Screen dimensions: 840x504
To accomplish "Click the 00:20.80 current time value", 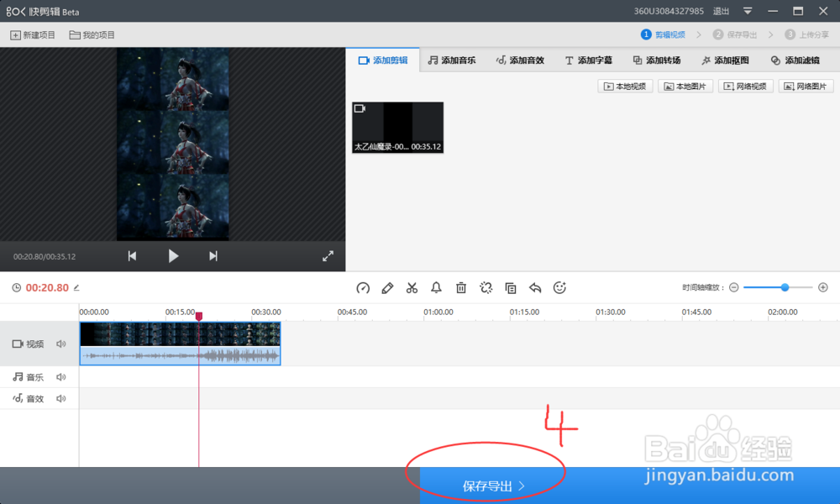I will [47, 287].
